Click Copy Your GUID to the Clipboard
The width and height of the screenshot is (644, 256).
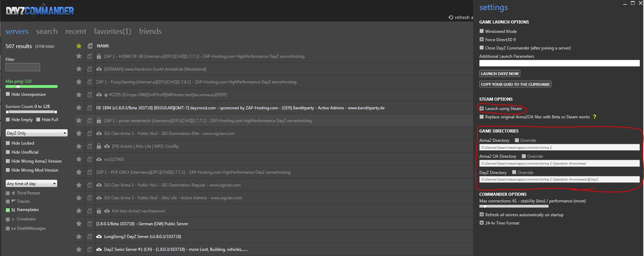coord(515,84)
